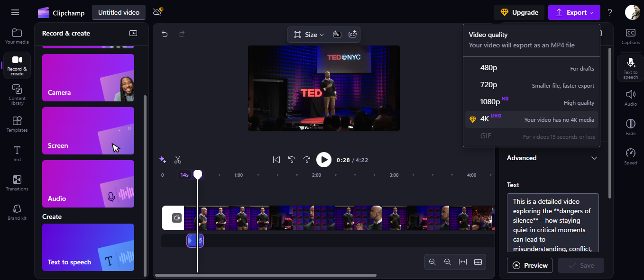Switch to the Templates tab
644x280 pixels.
point(17,124)
